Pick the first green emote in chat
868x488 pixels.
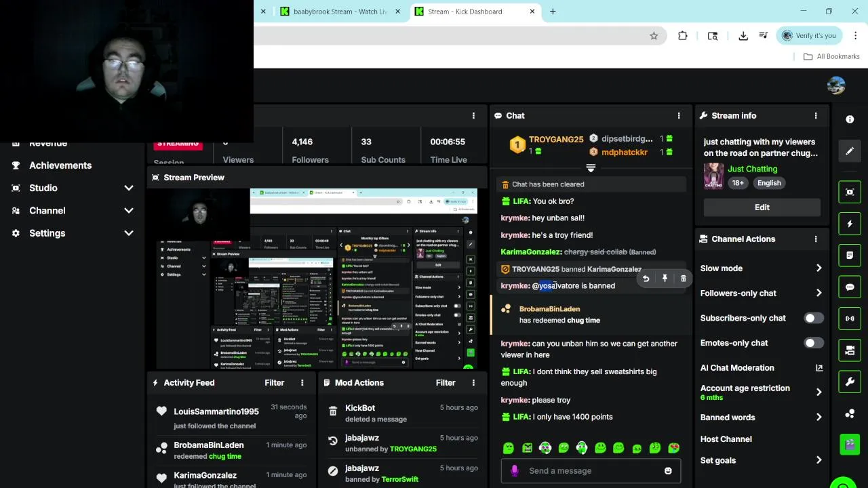click(x=508, y=448)
